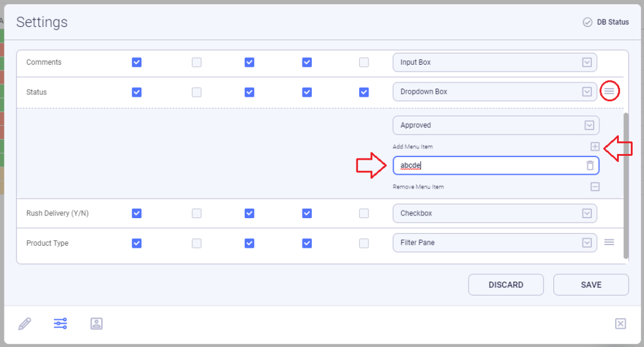The height and width of the screenshot is (347, 644).
Task: Open the user profile icon in the footer
Action: [96, 324]
